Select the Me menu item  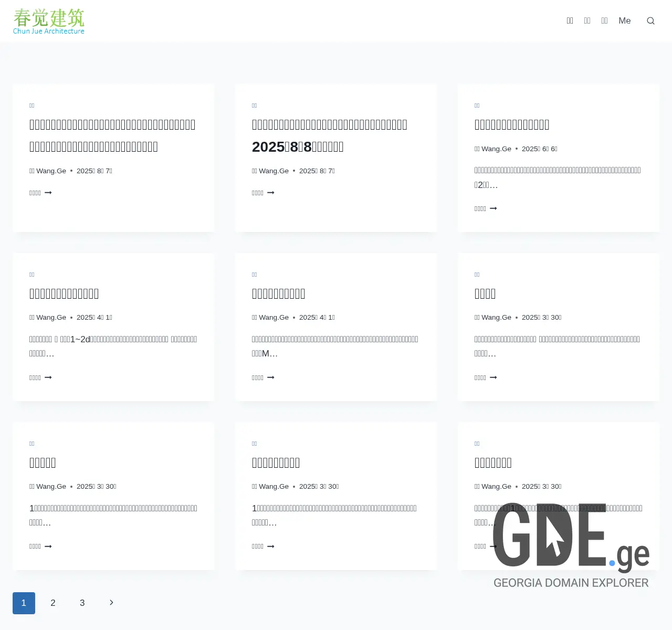pyautogui.click(x=624, y=20)
